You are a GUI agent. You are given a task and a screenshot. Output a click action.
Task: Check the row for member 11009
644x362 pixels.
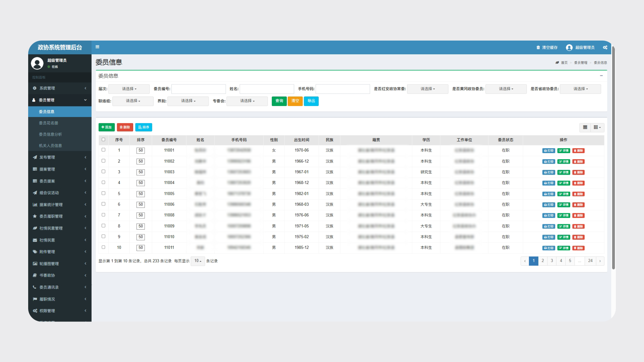(103, 226)
